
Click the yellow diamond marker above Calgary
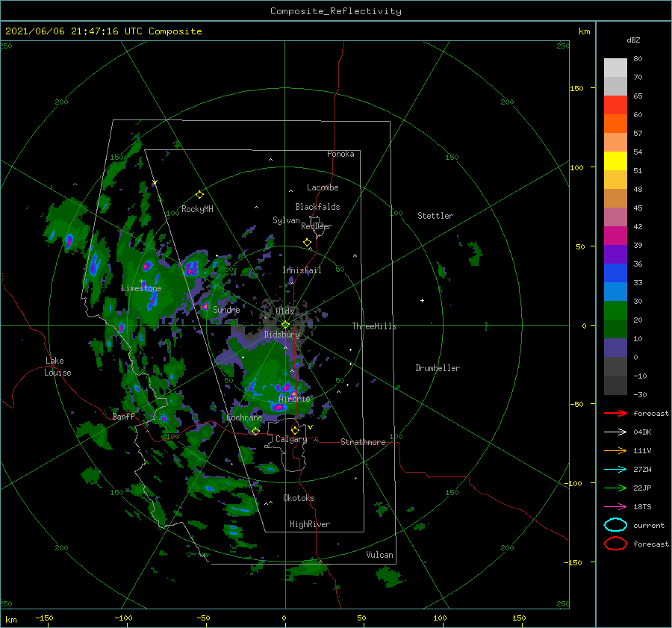pos(295,430)
